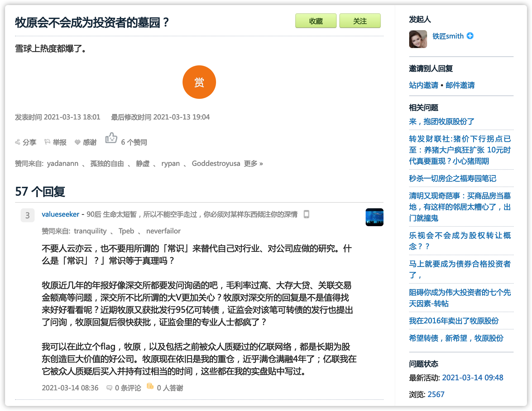Open related question 我在2016年卖出了牧原股份

point(454,321)
